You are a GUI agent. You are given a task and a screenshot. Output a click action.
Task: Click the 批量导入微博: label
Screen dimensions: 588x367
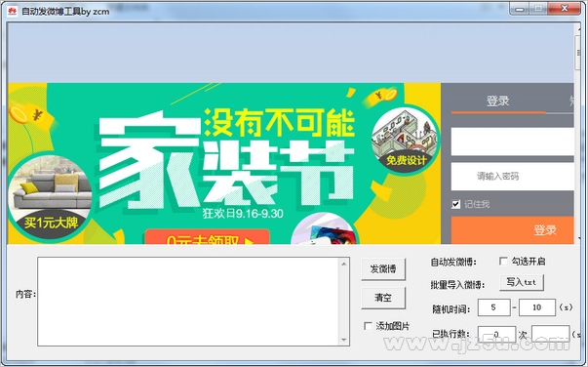457,285
